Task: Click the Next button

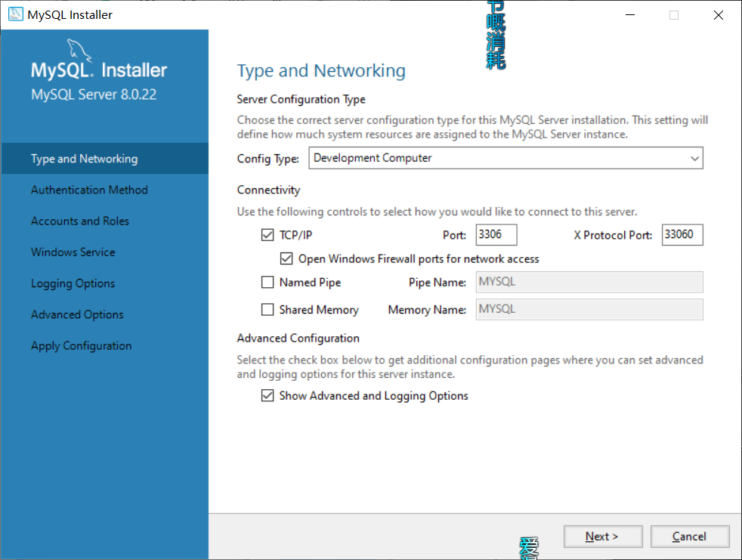Action: pos(603,537)
